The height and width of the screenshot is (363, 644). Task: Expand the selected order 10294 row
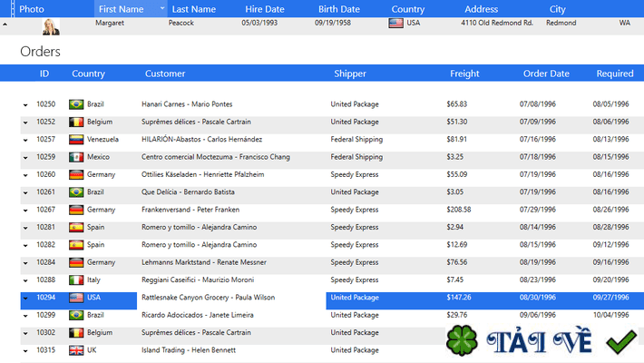pos(25,299)
